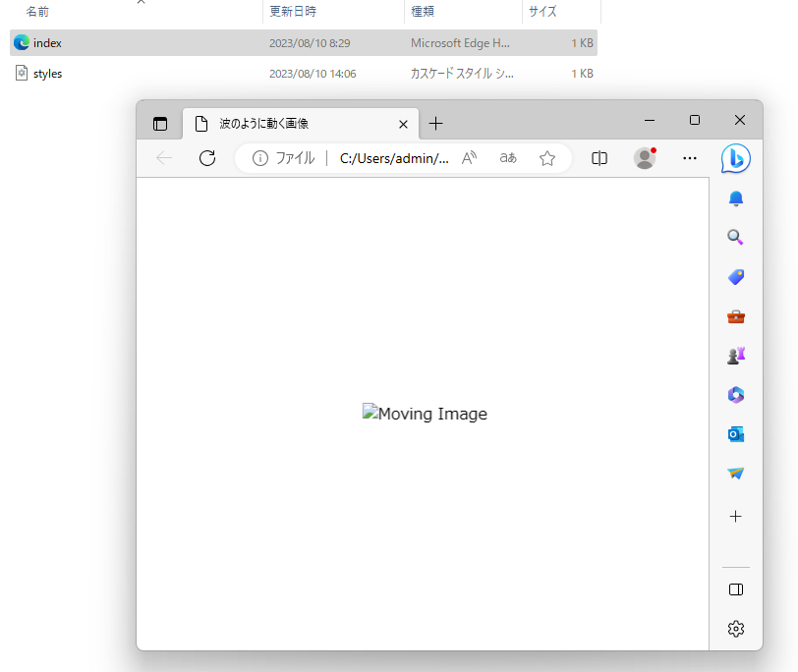Click the Name column header in Explorer
Image resolution: width=798 pixels, height=672 pixels.
tap(37, 12)
